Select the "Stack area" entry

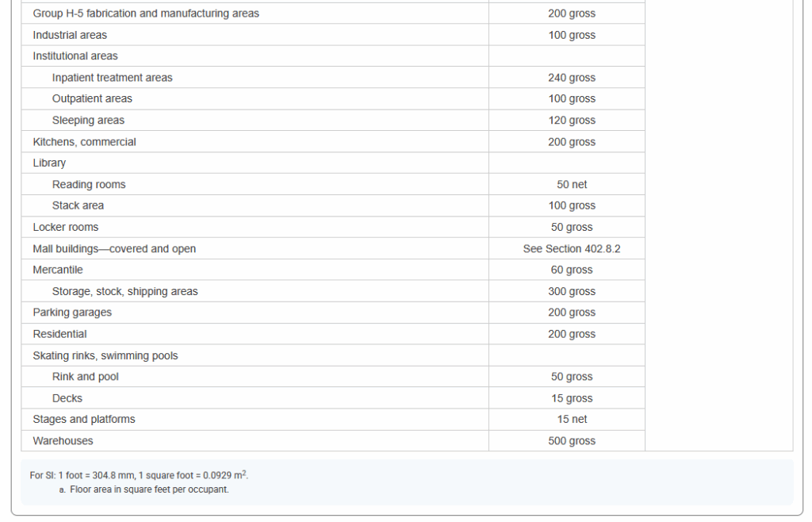(x=78, y=206)
